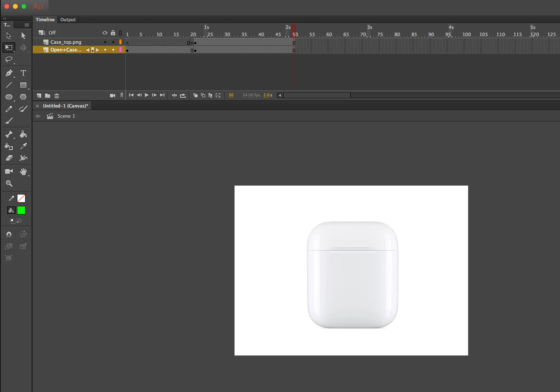Open the green fill color swatch
Screen dimensions: 560x392
pos(21,210)
